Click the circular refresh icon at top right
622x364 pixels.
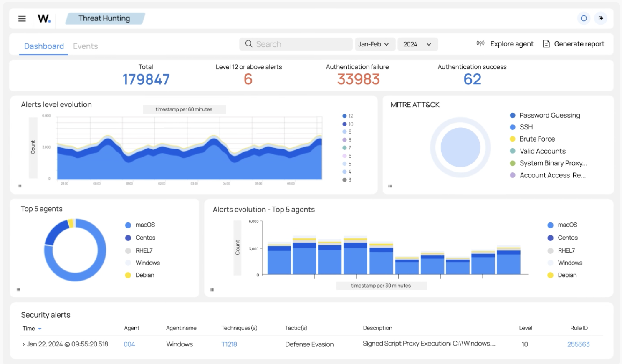[x=583, y=18]
